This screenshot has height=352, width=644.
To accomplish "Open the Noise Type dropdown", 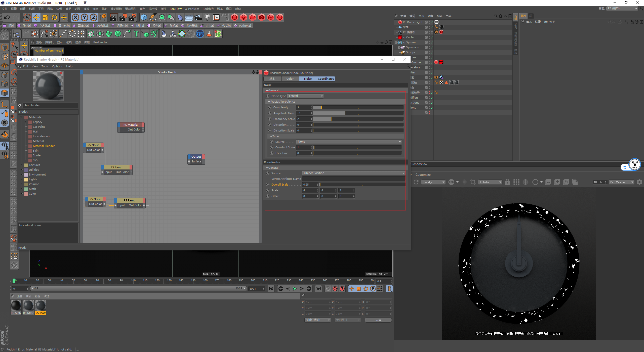I will 305,96.
